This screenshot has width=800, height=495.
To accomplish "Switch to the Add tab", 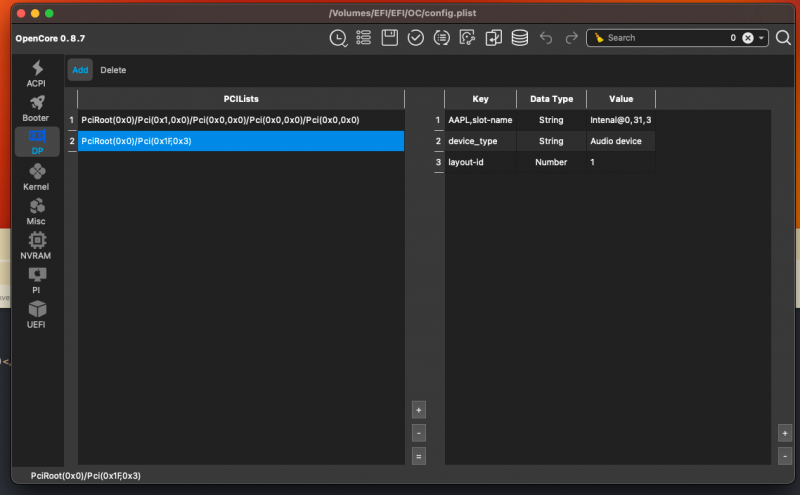I will click(x=80, y=70).
